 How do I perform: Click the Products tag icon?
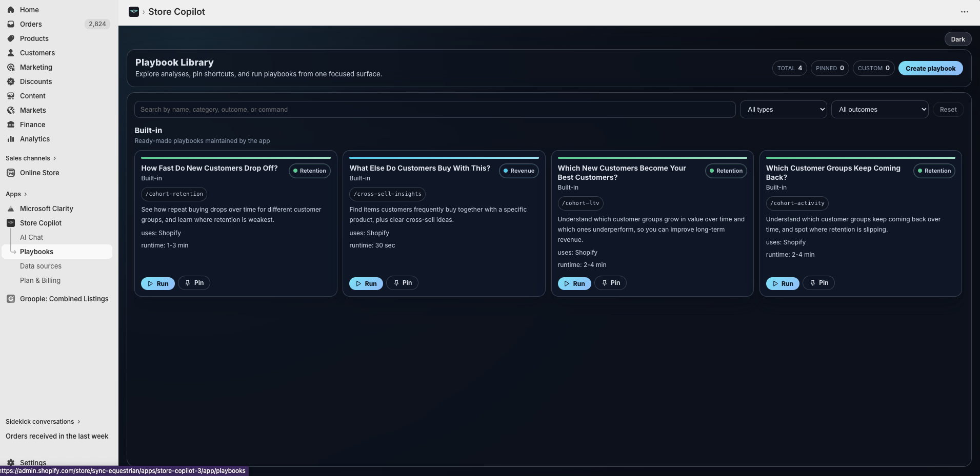11,38
